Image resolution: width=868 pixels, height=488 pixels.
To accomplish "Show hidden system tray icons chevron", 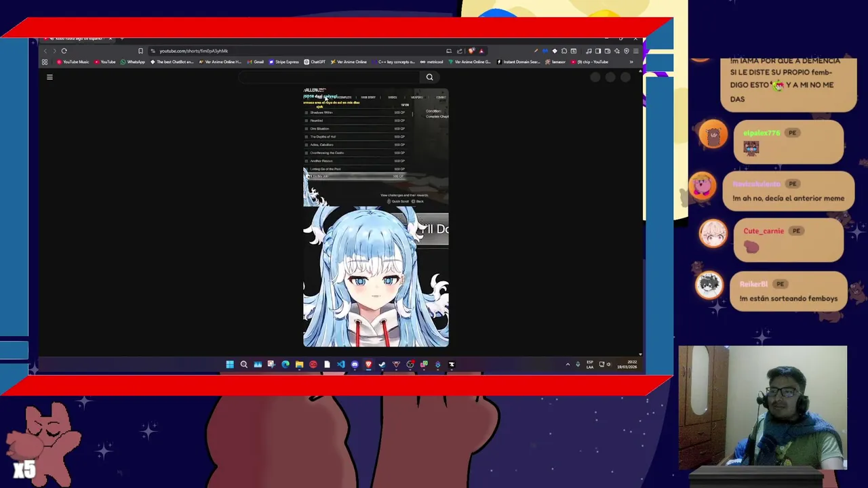I will pyautogui.click(x=568, y=365).
